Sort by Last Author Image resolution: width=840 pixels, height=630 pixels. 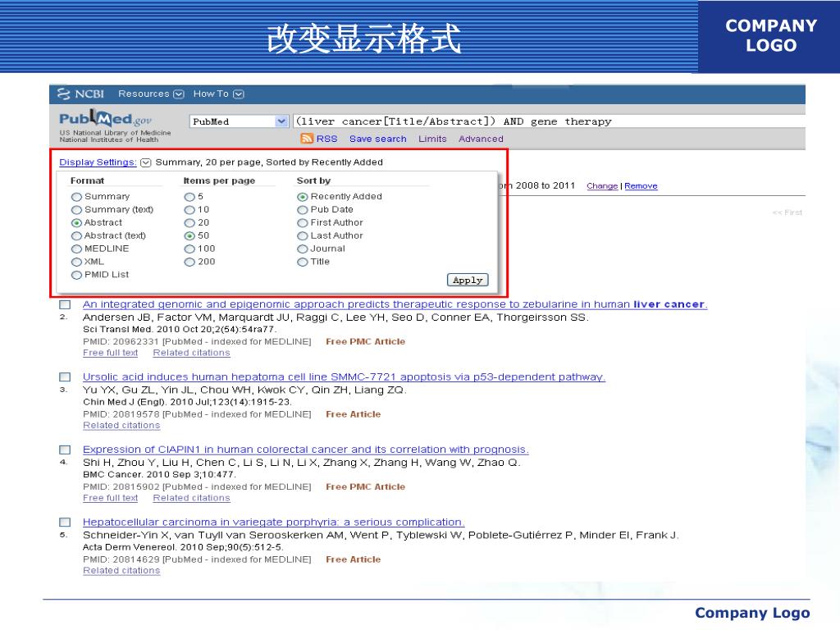pos(303,236)
